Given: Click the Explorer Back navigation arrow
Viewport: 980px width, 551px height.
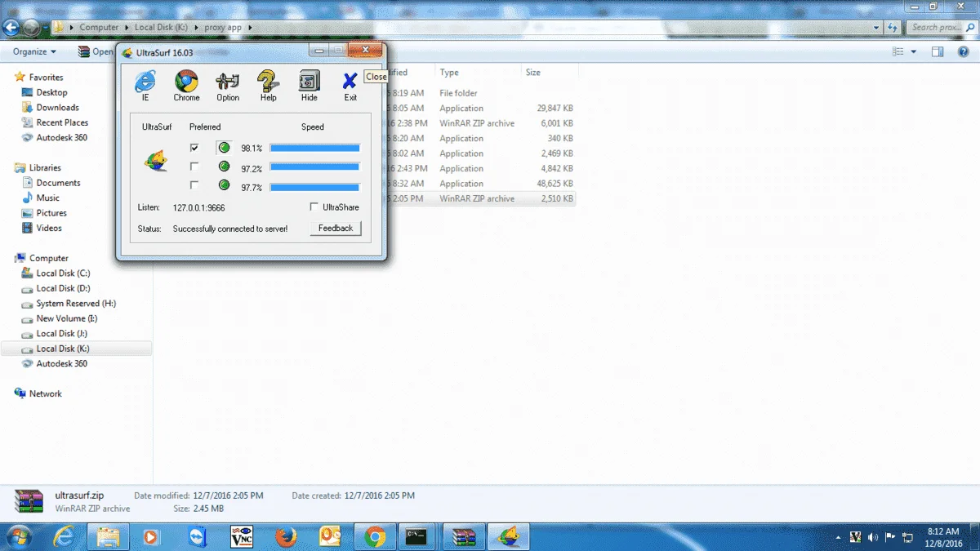Looking at the screenshot, I should [11, 27].
